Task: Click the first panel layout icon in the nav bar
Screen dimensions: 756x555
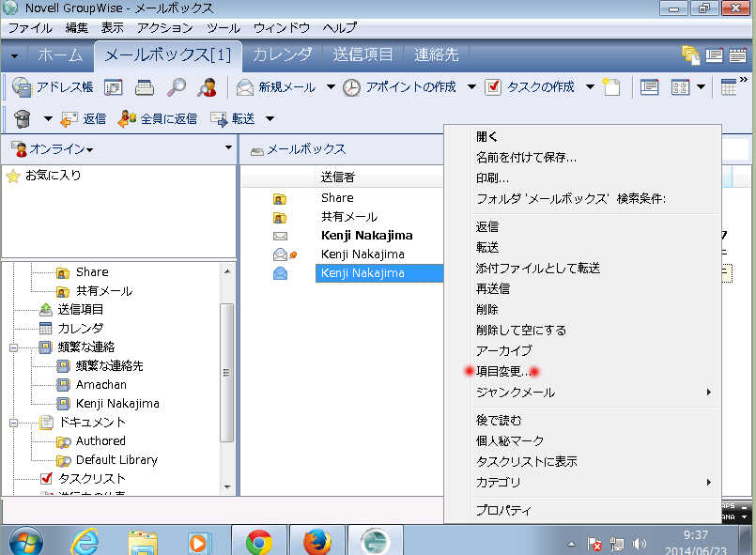Action: 714,55
